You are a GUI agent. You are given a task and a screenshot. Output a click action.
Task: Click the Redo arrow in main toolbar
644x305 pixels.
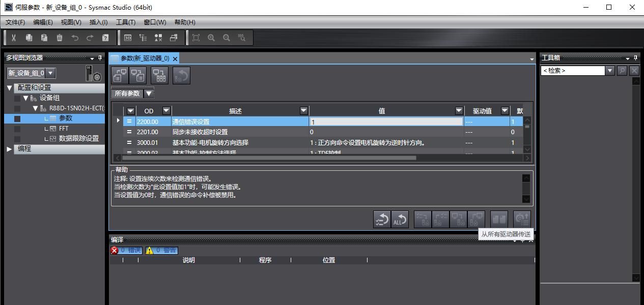coord(90,38)
